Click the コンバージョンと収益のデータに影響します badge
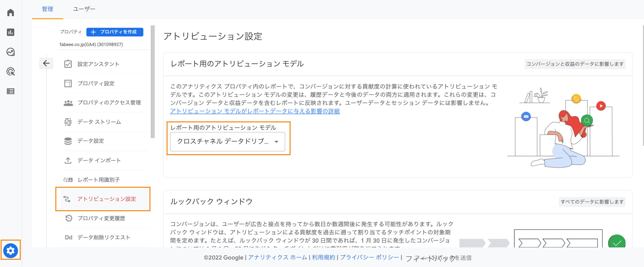 (575, 64)
